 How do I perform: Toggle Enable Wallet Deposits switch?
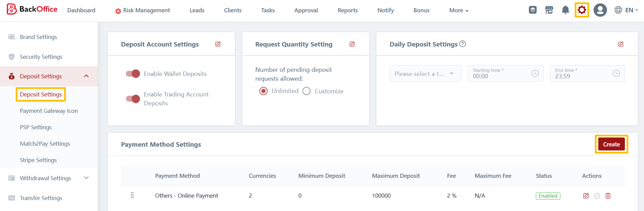pyautogui.click(x=133, y=74)
